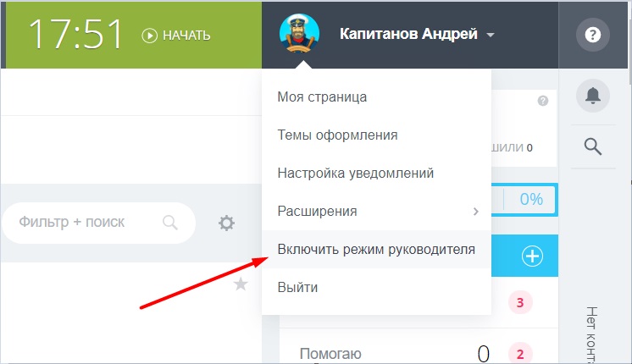
Task: Click the magnifier icon below the bell
Action: (593, 146)
